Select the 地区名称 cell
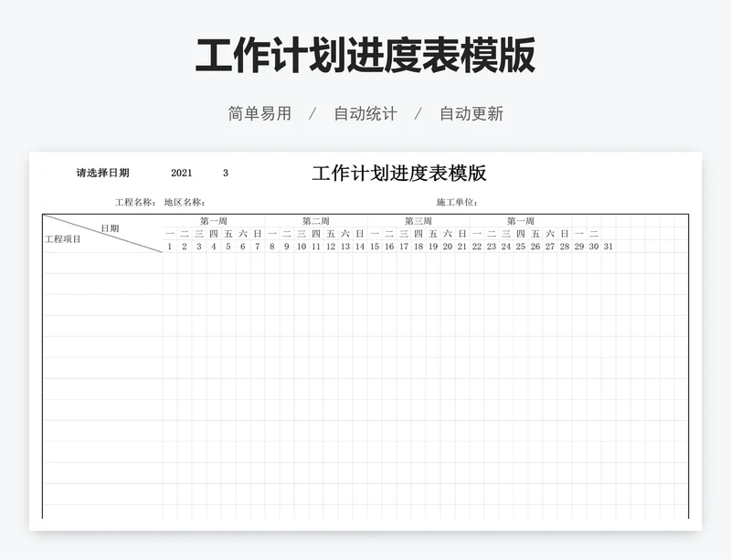The height and width of the screenshot is (560, 731). click(185, 203)
